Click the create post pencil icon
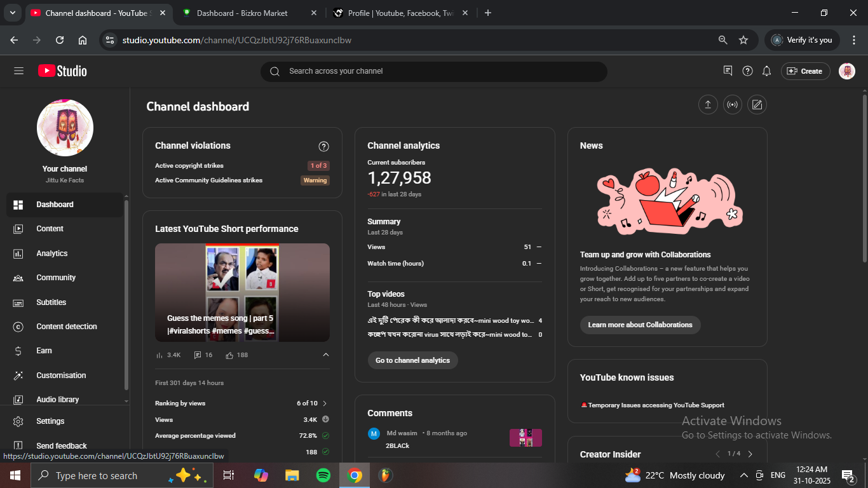Image resolution: width=868 pixels, height=488 pixels. 757,105
